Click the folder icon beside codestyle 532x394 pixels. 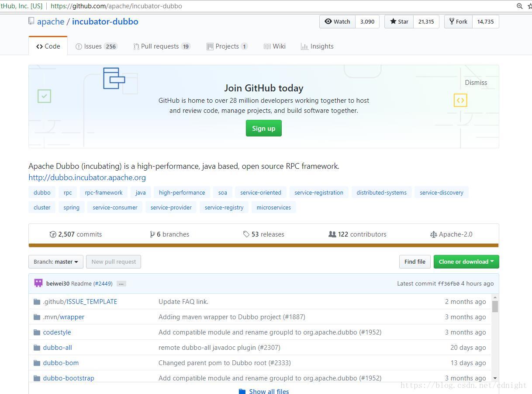[37, 332]
